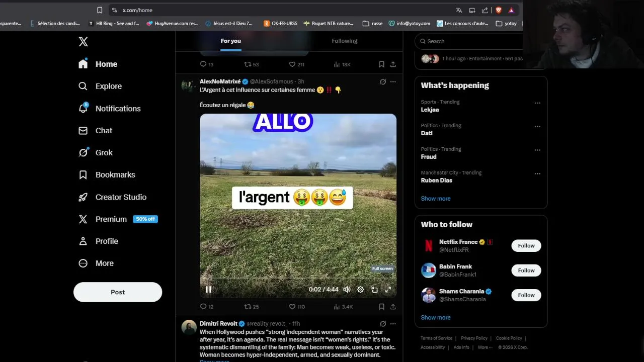Open more options for Dati trend
The image size is (644, 362).
click(x=537, y=126)
